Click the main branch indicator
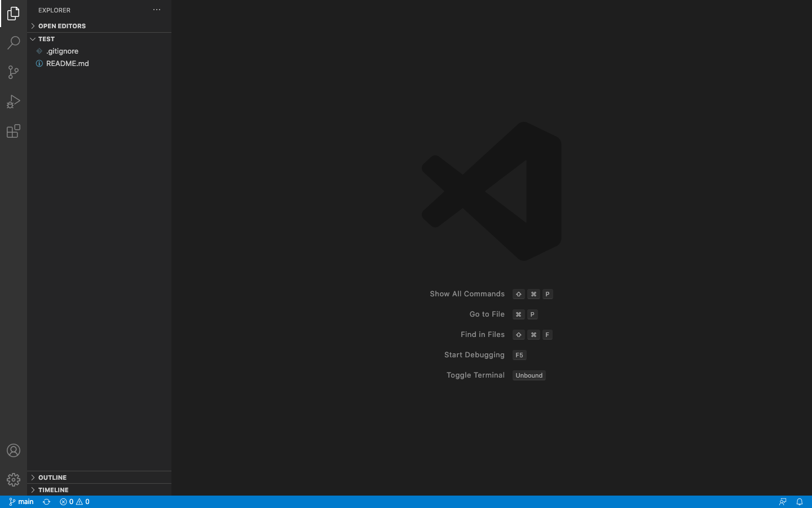The height and width of the screenshot is (508, 812). click(21, 502)
